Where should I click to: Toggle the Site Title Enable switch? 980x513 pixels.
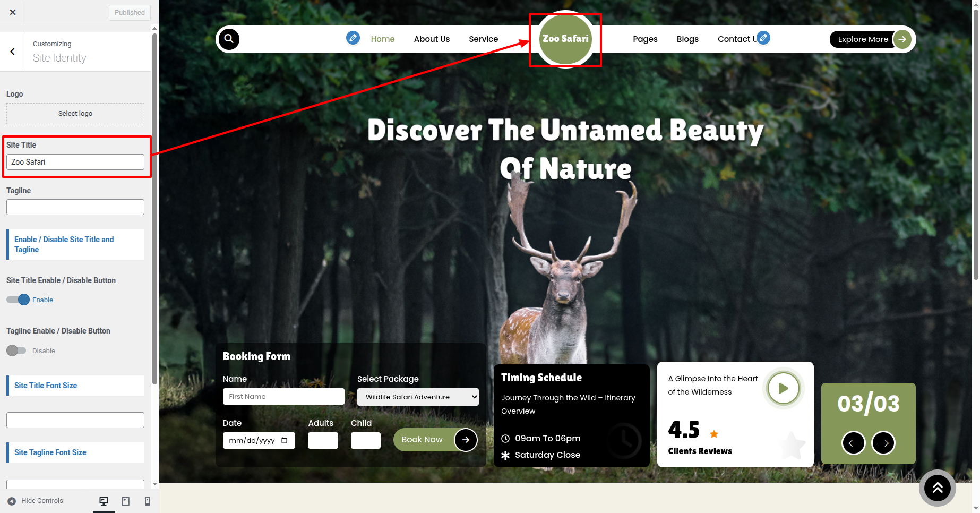tap(17, 300)
